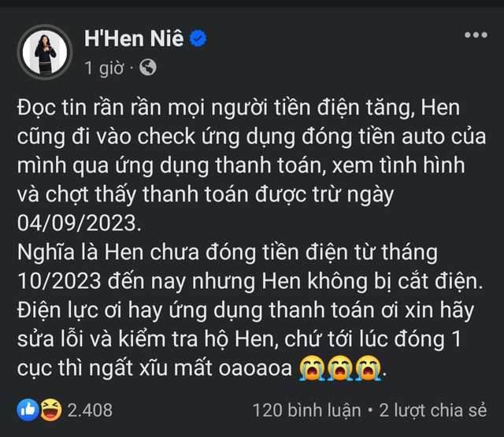Viewport: 504px width, 437px height.
Task: Click the blue verified badge
Action: 198,39
